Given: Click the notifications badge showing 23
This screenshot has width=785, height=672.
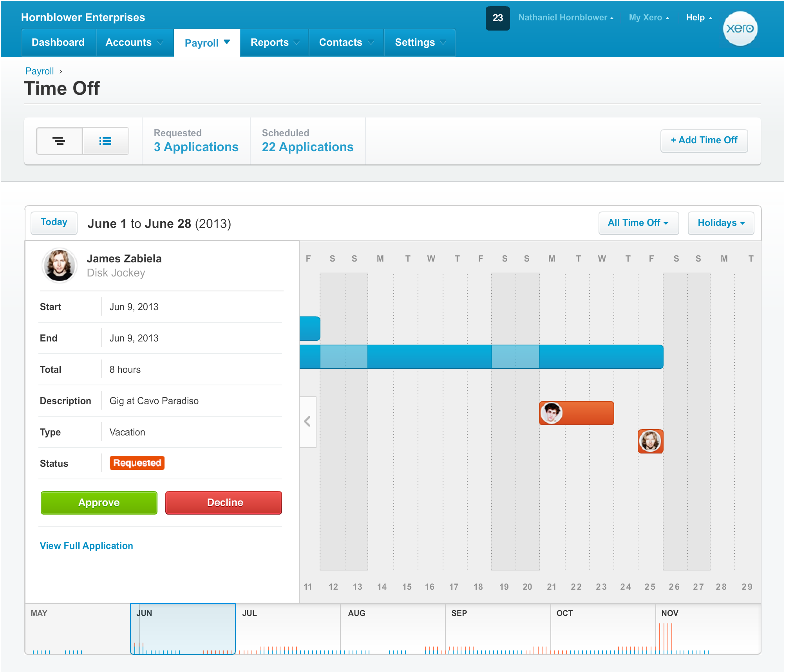Looking at the screenshot, I should 497,18.
